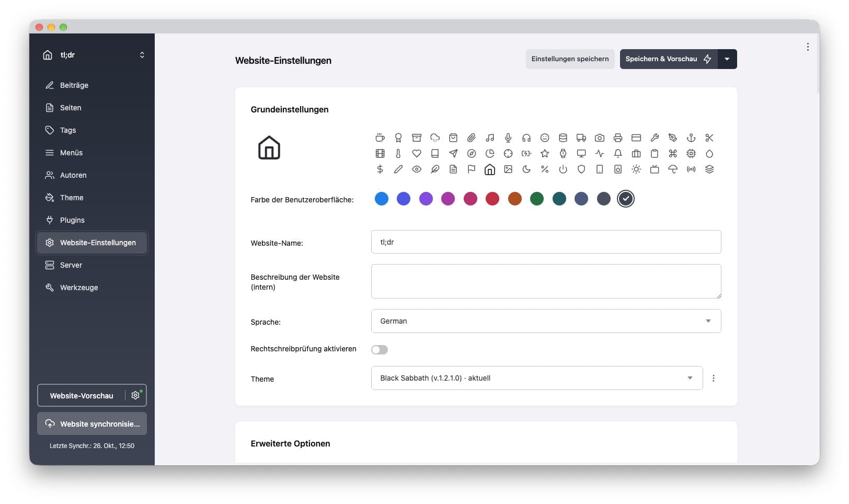Choose the anchor website icon
The width and height of the screenshot is (849, 504).
pos(691,138)
